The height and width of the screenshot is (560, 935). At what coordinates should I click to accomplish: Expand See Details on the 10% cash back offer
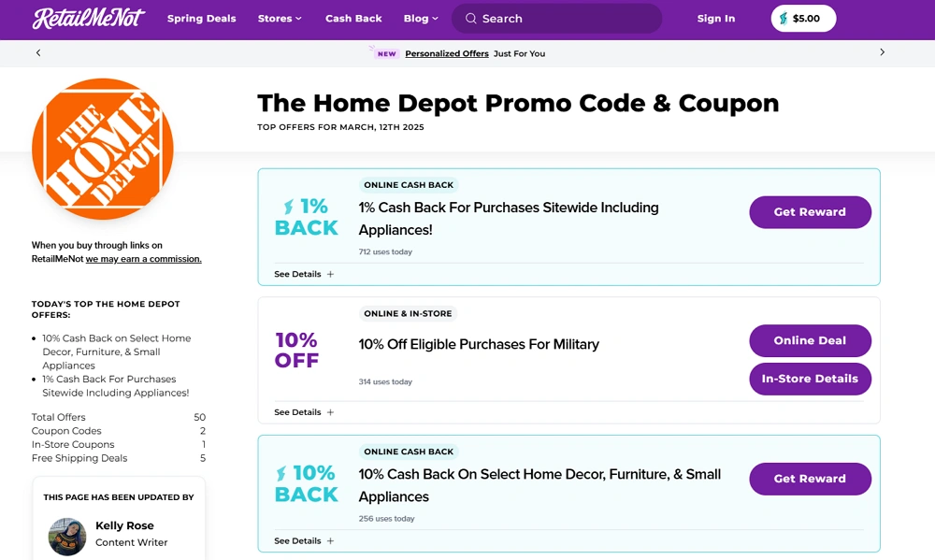298,540
